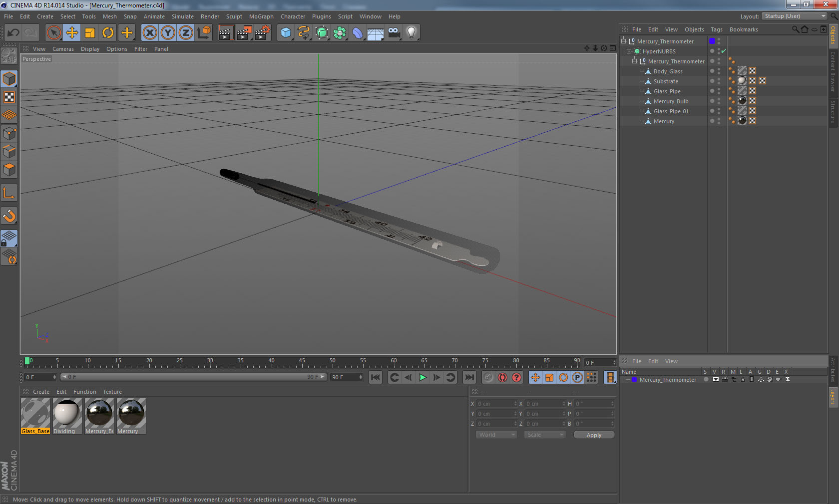Click the Apply button in coordinates
Viewport: 839px width, 504px height.
[x=594, y=435]
